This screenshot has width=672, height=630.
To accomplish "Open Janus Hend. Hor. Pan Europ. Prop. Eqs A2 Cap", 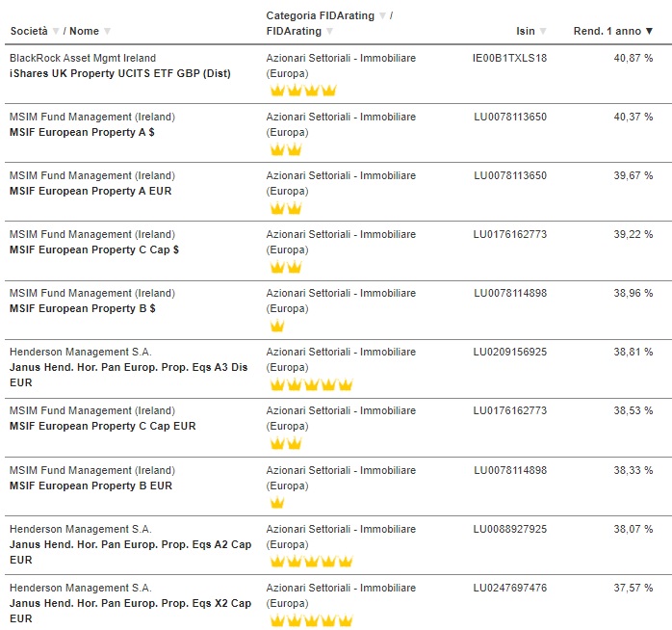I will point(130,552).
